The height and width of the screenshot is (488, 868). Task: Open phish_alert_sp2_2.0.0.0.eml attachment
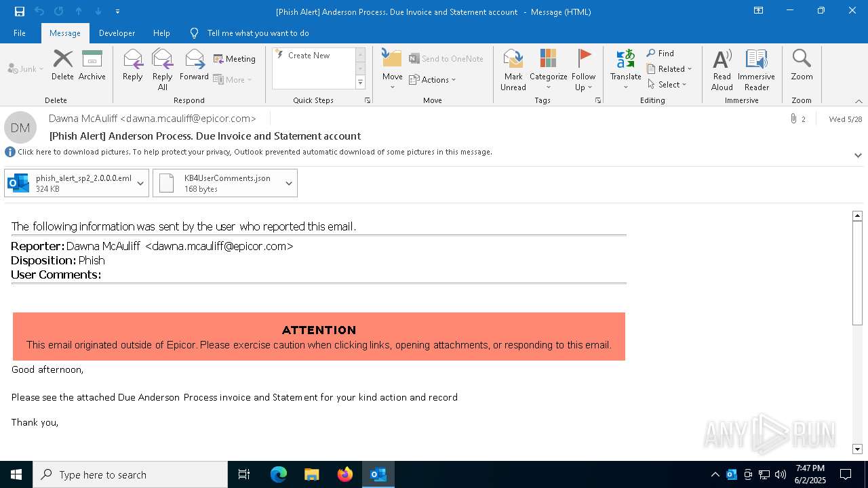pos(69,183)
